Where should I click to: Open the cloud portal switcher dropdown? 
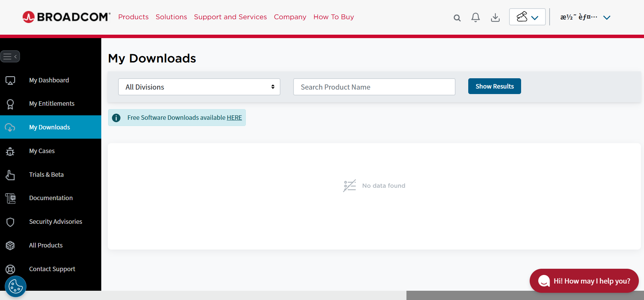[x=527, y=17]
